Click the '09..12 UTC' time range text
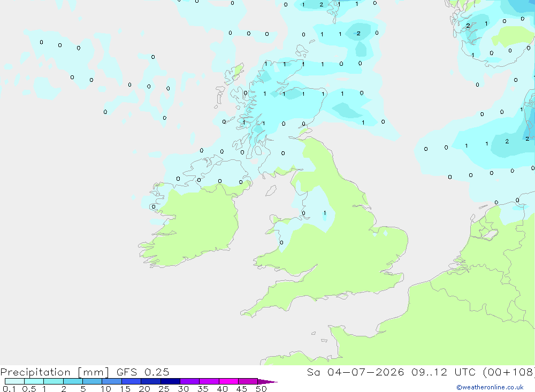 coord(443,372)
